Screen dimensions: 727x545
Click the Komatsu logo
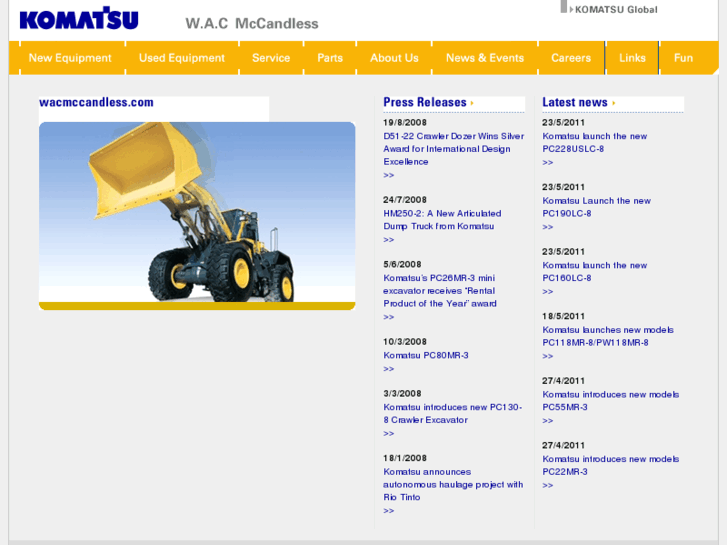[x=79, y=19]
